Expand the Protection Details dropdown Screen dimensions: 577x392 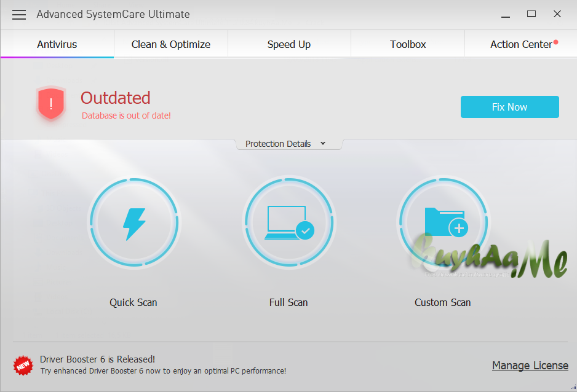click(x=289, y=144)
